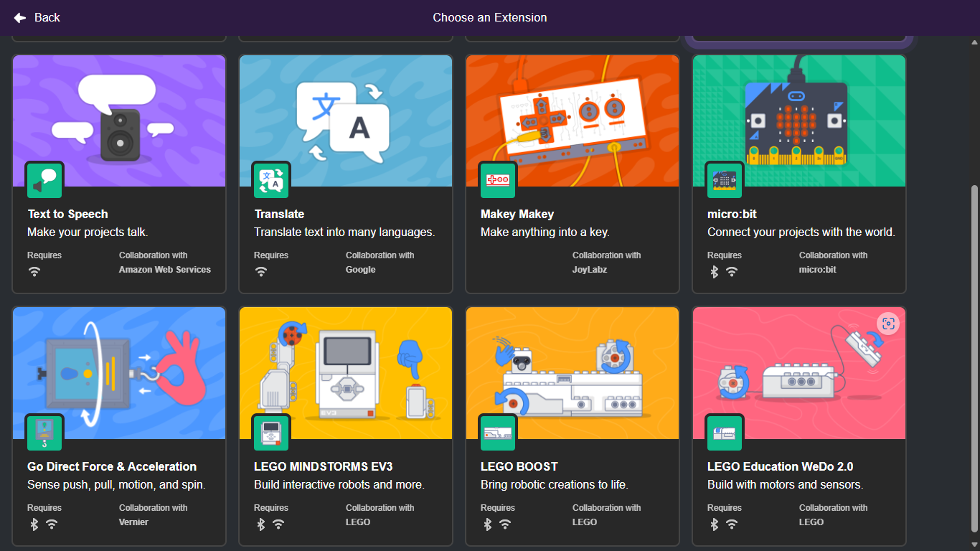Open the Text to Speech speaker artwork
Image resolution: width=980 pixels, height=551 pixels.
[x=119, y=121]
